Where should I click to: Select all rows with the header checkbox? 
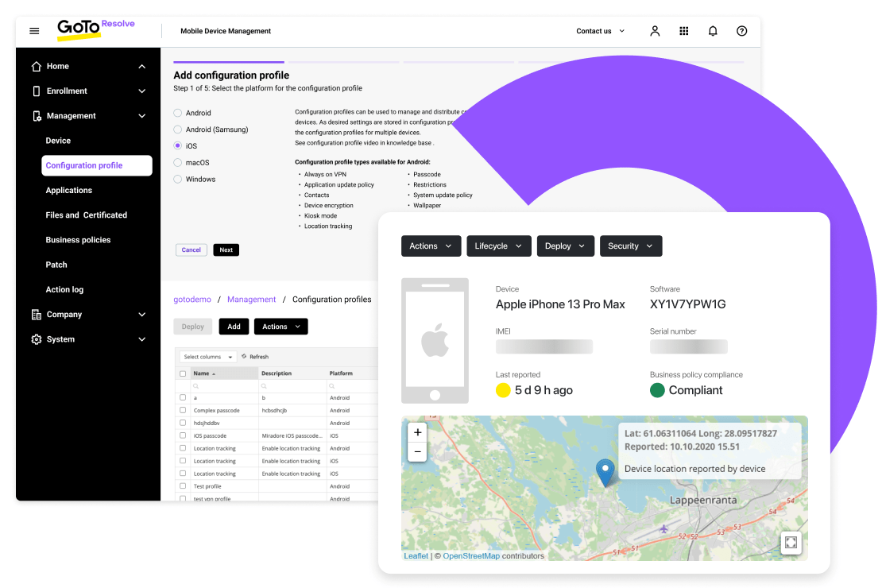(184, 373)
